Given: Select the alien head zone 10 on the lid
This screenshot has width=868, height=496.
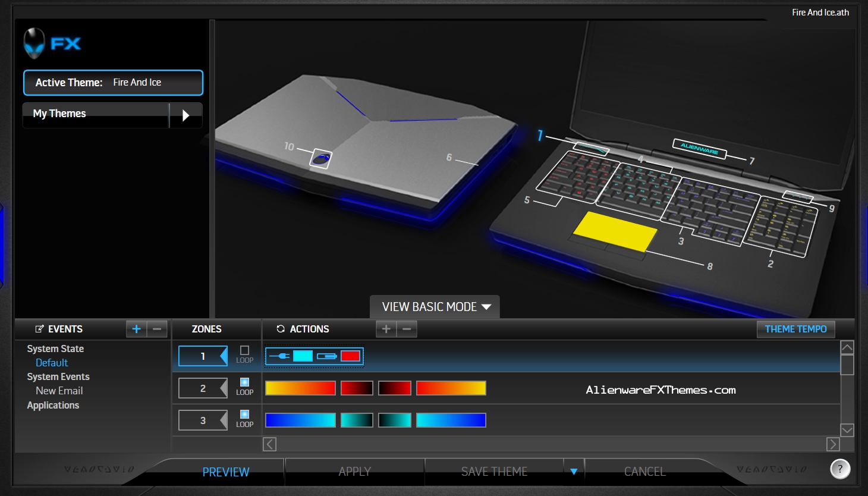Looking at the screenshot, I should (x=321, y=159).
